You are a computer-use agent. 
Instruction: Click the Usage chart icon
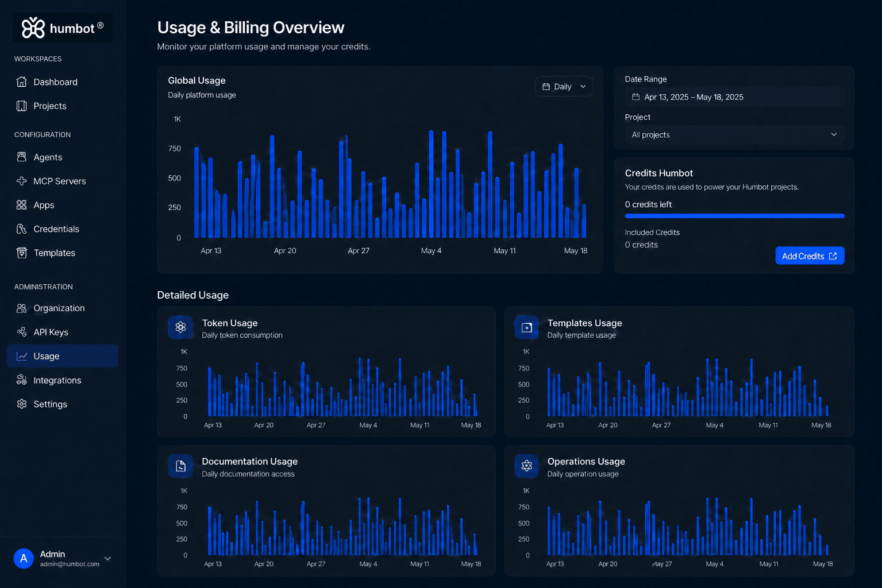point(22,356)
